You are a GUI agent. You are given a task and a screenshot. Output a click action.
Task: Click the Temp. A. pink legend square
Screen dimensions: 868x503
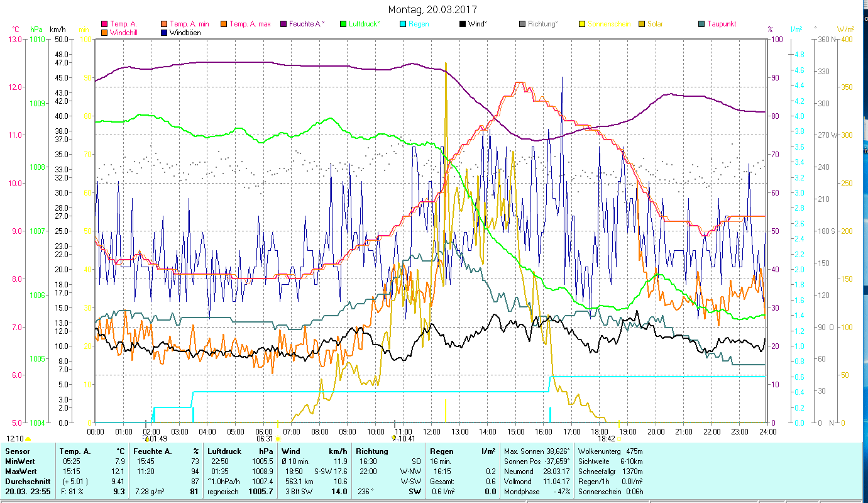pos(104,25)
